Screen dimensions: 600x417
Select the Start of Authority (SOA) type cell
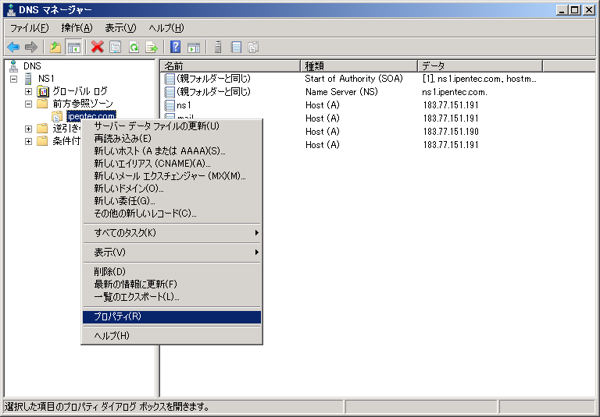click(x=354, y=79)
